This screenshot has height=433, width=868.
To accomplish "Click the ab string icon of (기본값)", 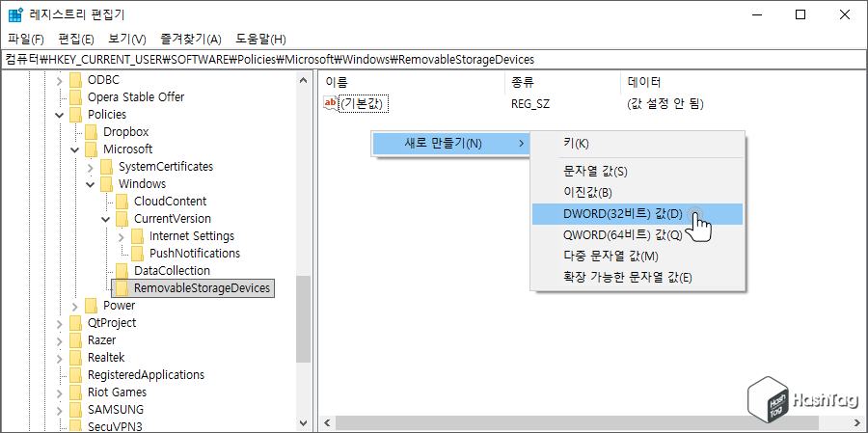I will click(331, 103).
